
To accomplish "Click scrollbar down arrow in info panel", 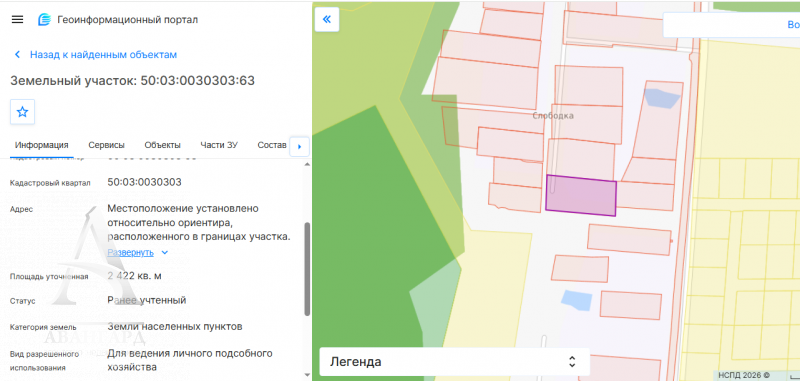I will 307,375.
